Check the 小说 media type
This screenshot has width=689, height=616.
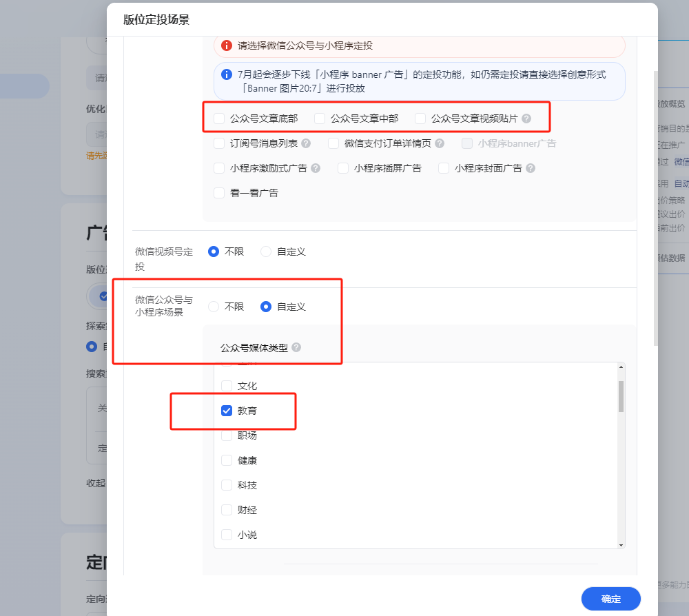point(227,535)
